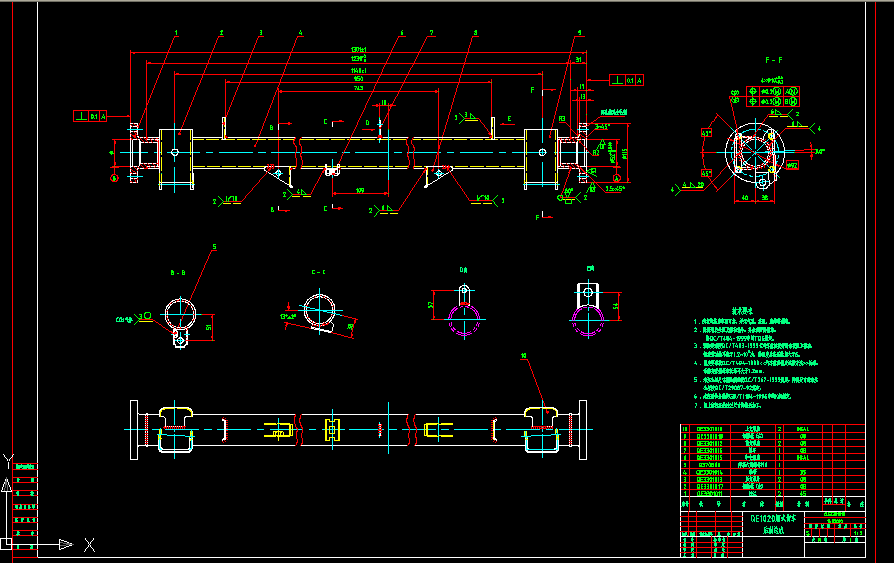Click part balloon number 4 at top
This screenshot has width=894, height=563.
click(x=300, y=33)
